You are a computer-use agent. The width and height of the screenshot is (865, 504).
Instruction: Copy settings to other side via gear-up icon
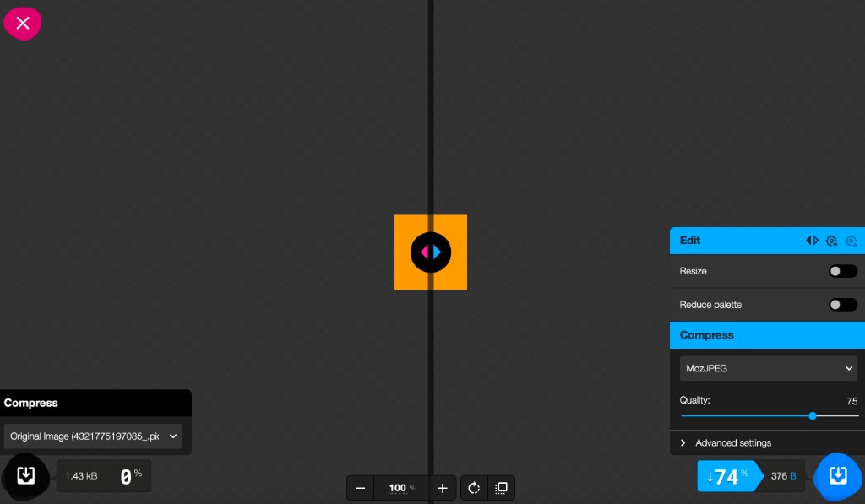(x=831, y=241)
